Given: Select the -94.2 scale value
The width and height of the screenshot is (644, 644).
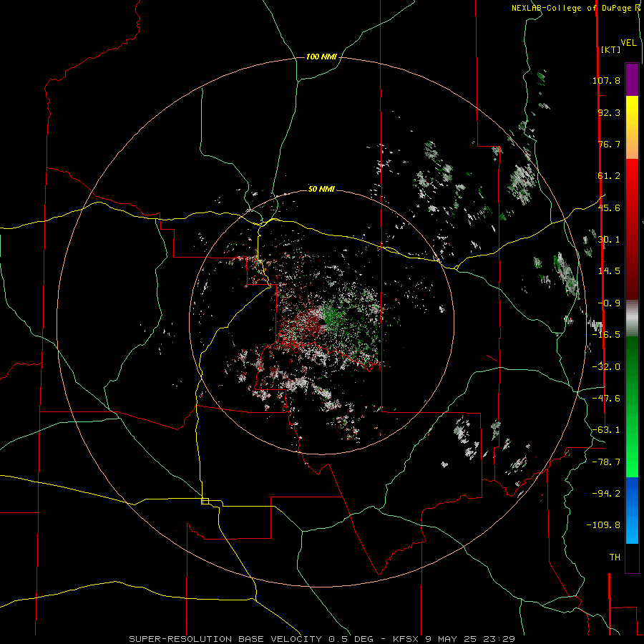Looking at the screenshot, I should tap(606, 493).
